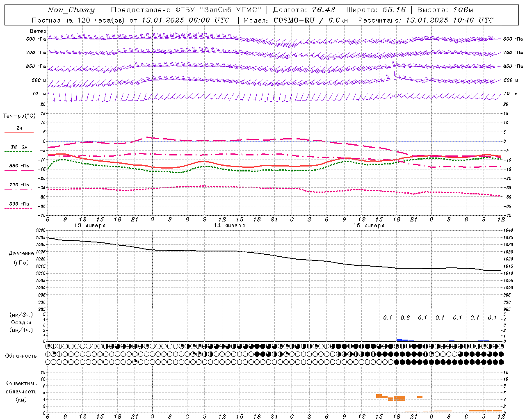Click the longitude value Долгота: 76.43
The width and height of the screenshot is (525, 420).
coord(304,10)
